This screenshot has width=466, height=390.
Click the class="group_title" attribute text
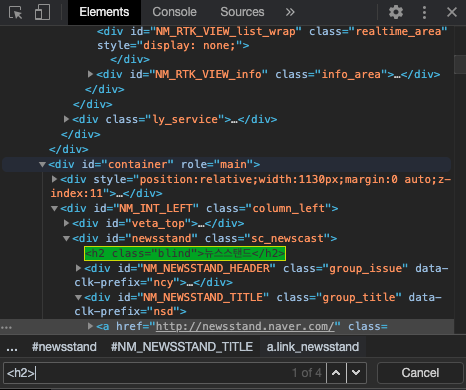tap(339, 297)
